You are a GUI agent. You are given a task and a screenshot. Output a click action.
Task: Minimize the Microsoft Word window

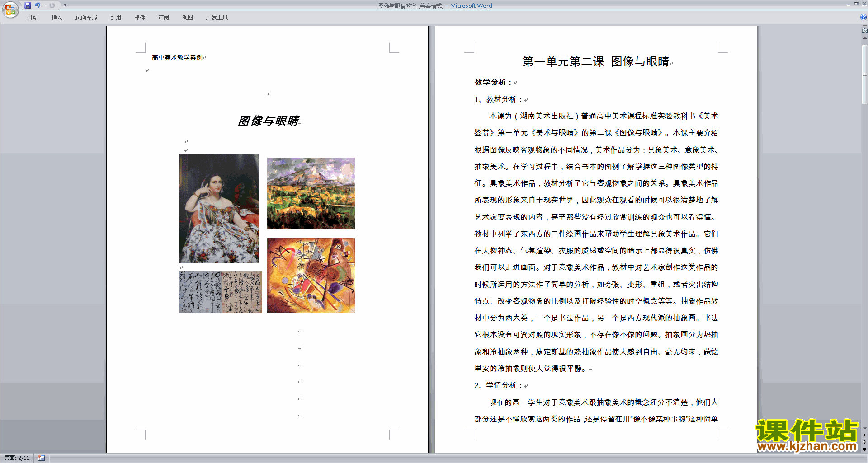[x=848, y=4]
